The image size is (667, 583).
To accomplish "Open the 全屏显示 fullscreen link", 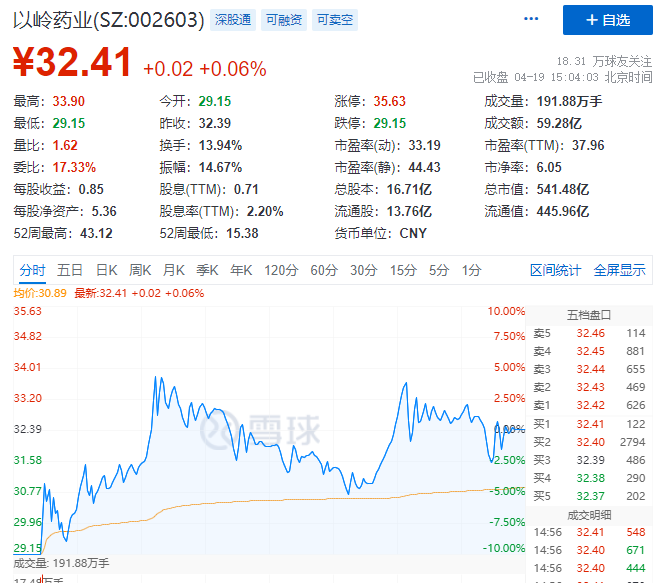I will click(x=619, y=270).
